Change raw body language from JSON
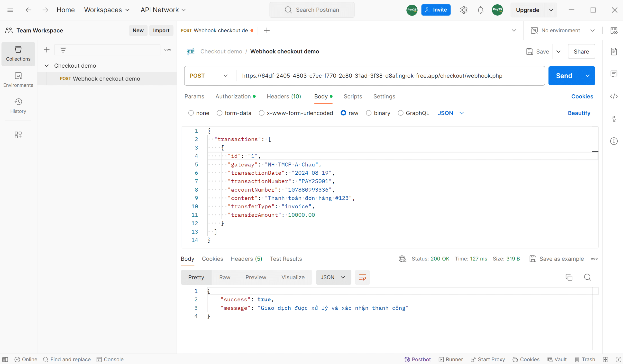This screenshot has width=623, height=364. coord(451,113)
